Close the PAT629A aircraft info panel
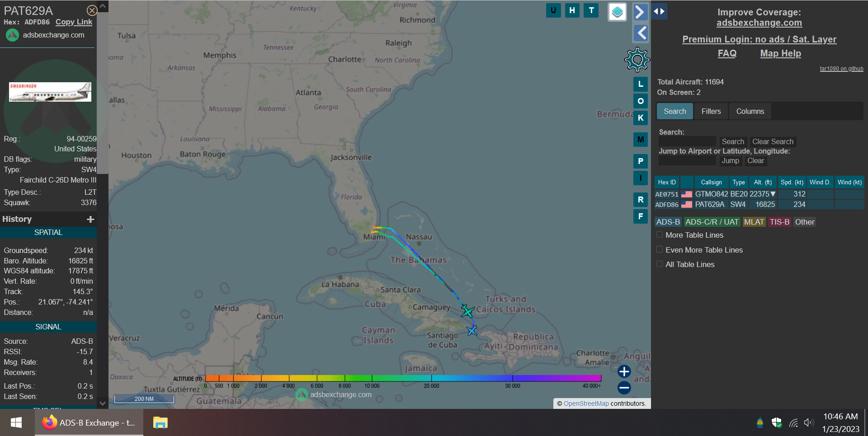868x436 pixels. pos(92,10)
